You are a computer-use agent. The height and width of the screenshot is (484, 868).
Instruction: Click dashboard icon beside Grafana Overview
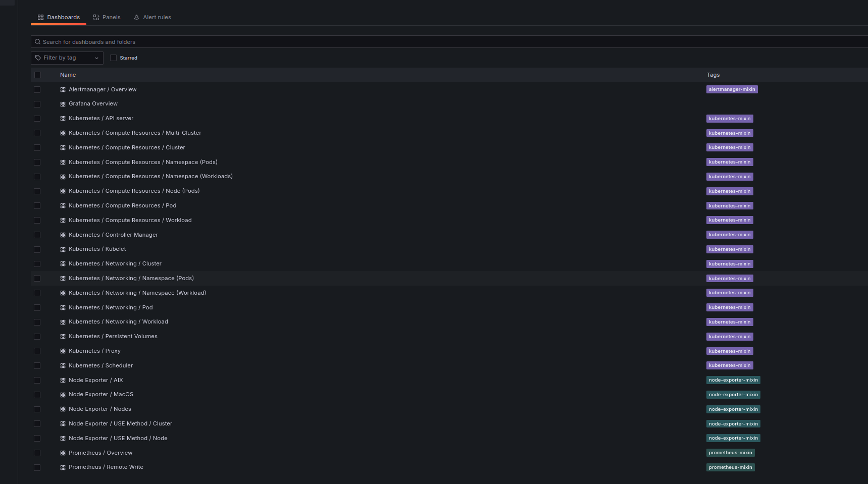click(x=63, y=104)
